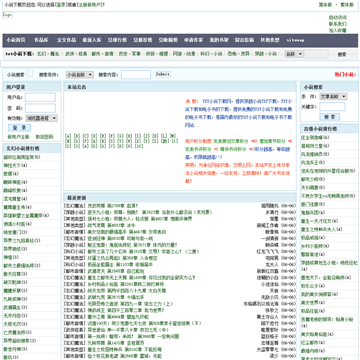Image resolution: width=360 pixels, height=360 pixels.
Task: Open 历史·军事 category link
Action: [x=130, y=54]
